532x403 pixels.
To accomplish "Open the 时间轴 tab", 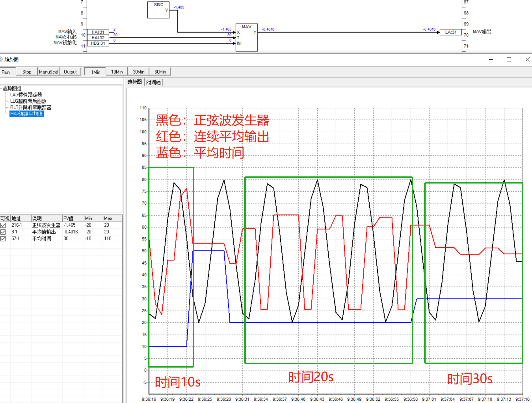I will pyautogui.click(x=153, y=83).
